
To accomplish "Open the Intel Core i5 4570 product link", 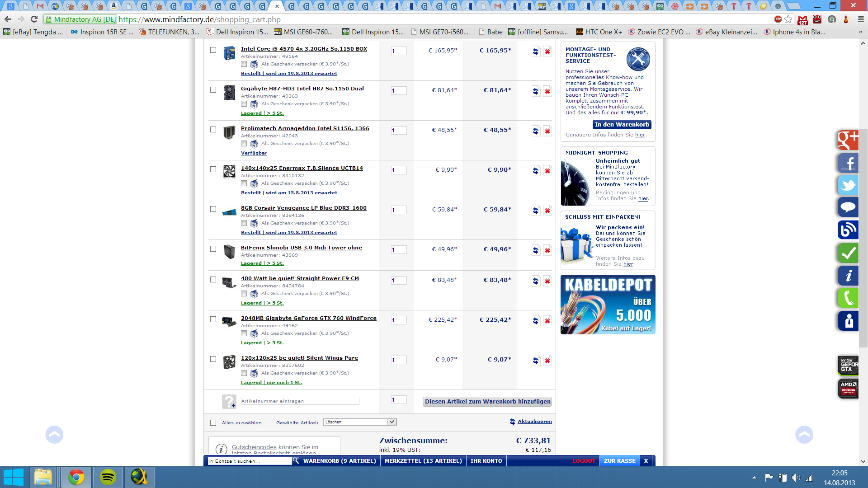I will point(304,49).
